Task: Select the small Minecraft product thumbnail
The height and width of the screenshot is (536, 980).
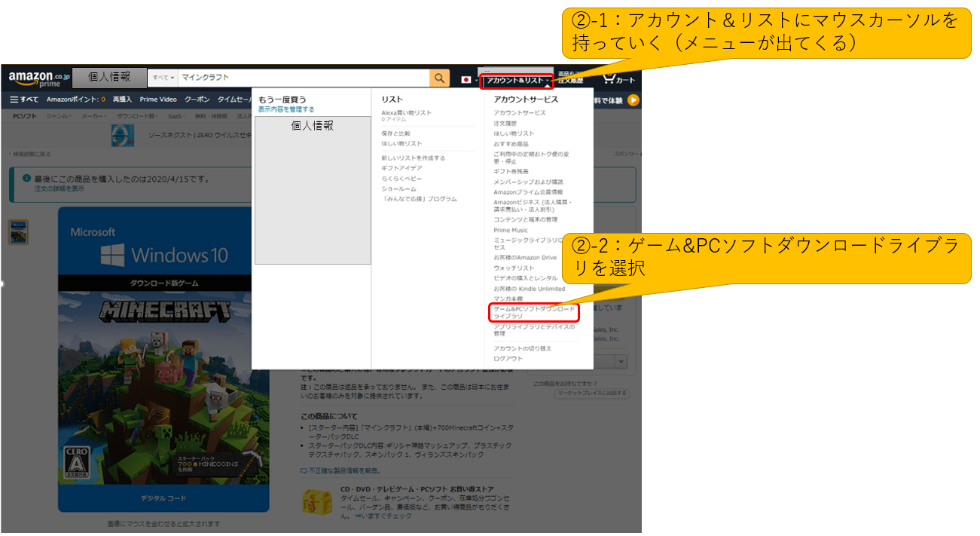Action: click(x=18, y=232)
